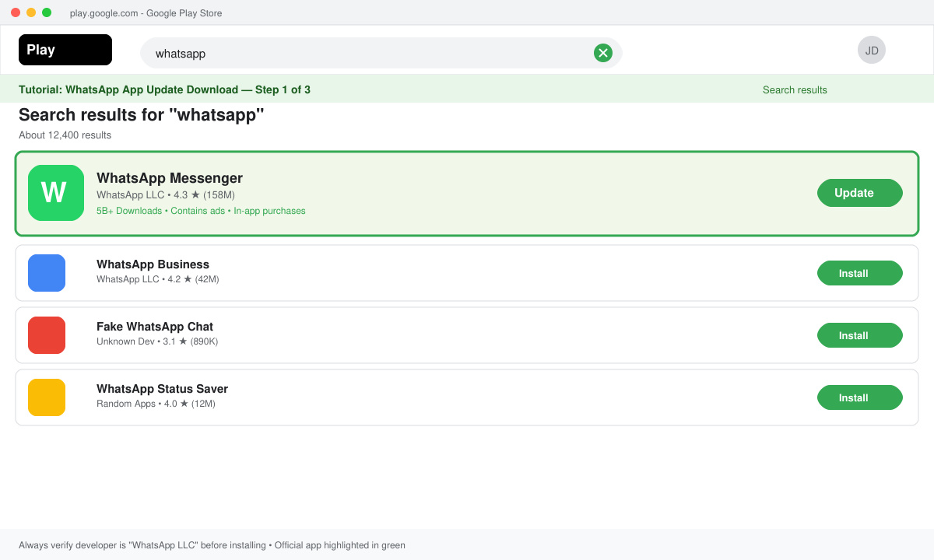Image resolution: width=934 pixels, height=560 pixels.
Task: Click the green macOS zoom window button
Action: pos(47,12)
